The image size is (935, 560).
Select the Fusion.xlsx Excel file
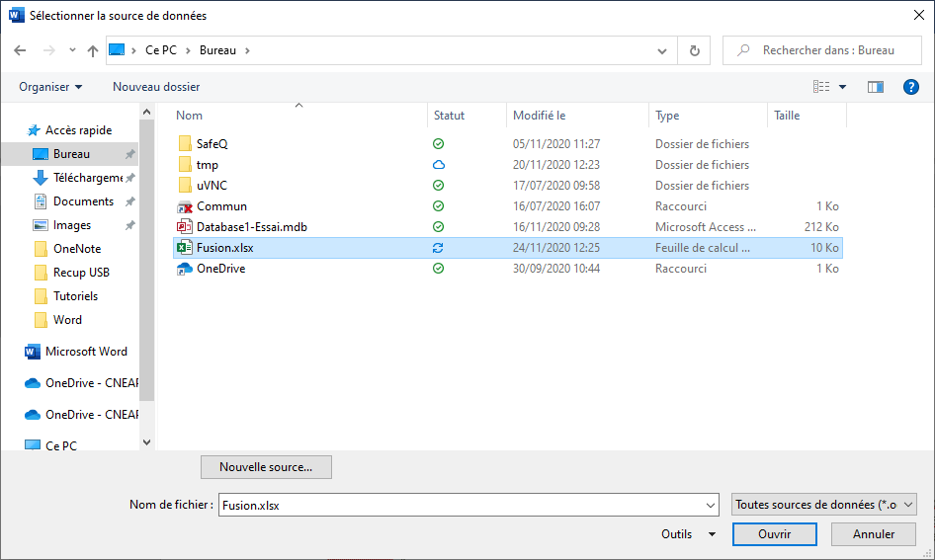[224, 248]
